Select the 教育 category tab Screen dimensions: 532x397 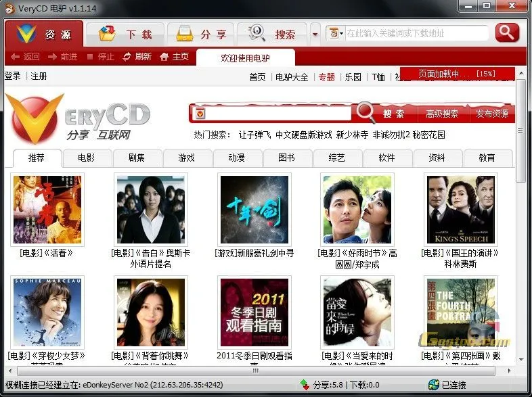coord(487,158)
